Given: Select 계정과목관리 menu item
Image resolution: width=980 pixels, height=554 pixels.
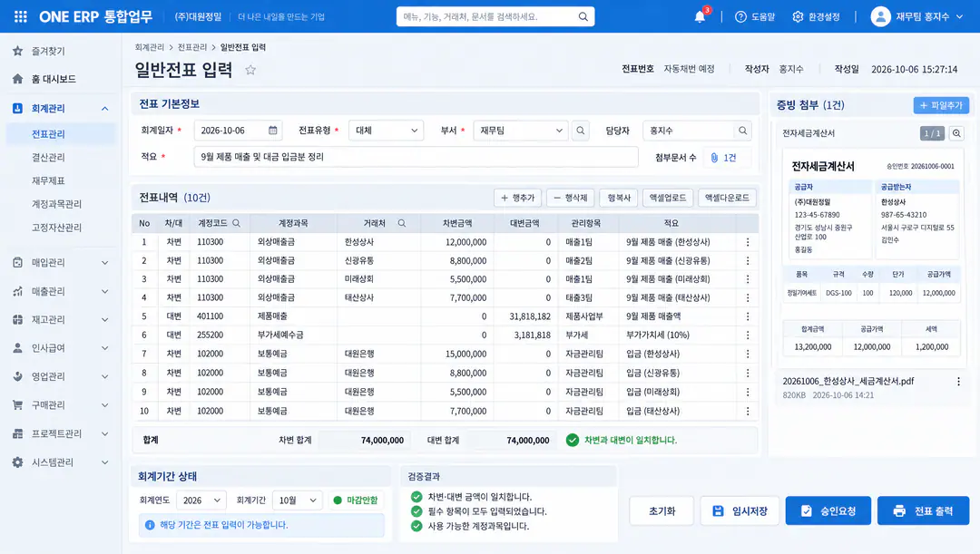Looking at the screenshot, I should click(x=56, y=204).
